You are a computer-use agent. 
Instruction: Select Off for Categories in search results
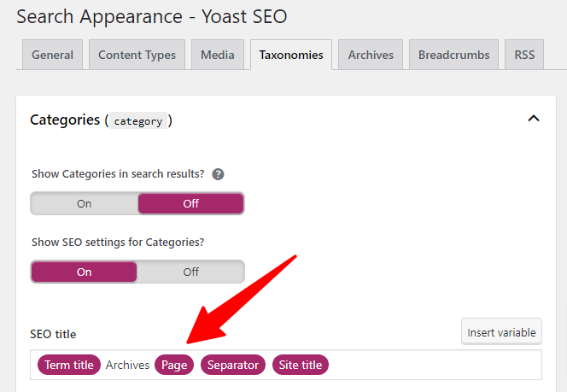pyautogui.click(x=191, y=203)
